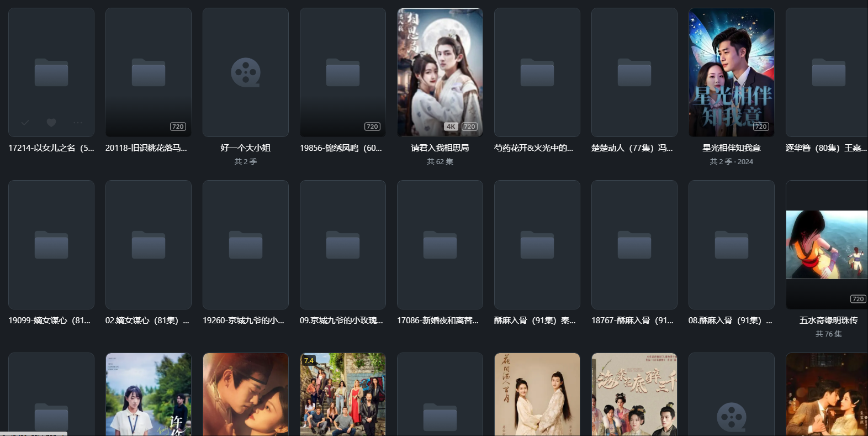Open the film reel icon for 好一个大小姐
The image size is (868, 436).
pos(246,72)
